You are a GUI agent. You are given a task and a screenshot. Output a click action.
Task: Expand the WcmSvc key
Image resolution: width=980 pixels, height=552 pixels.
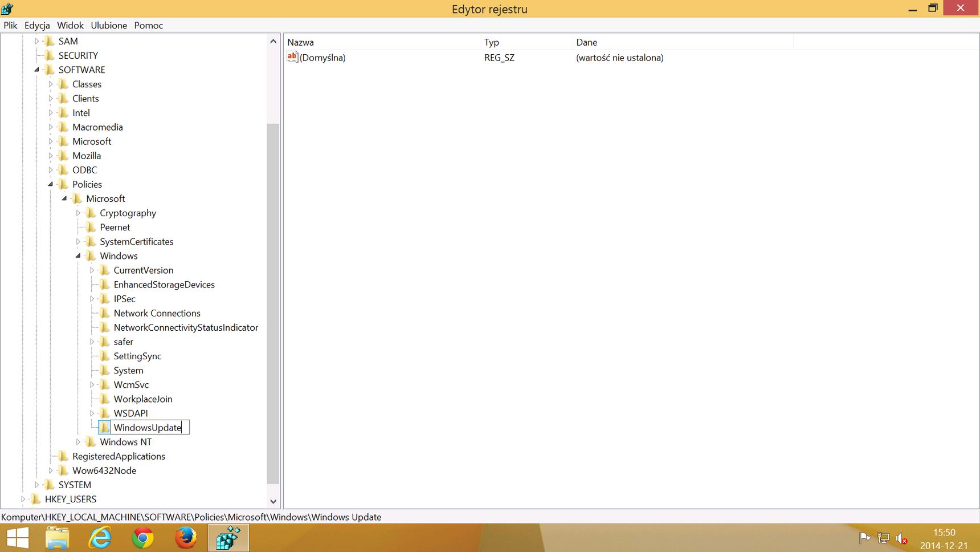[x=92, y=384]
